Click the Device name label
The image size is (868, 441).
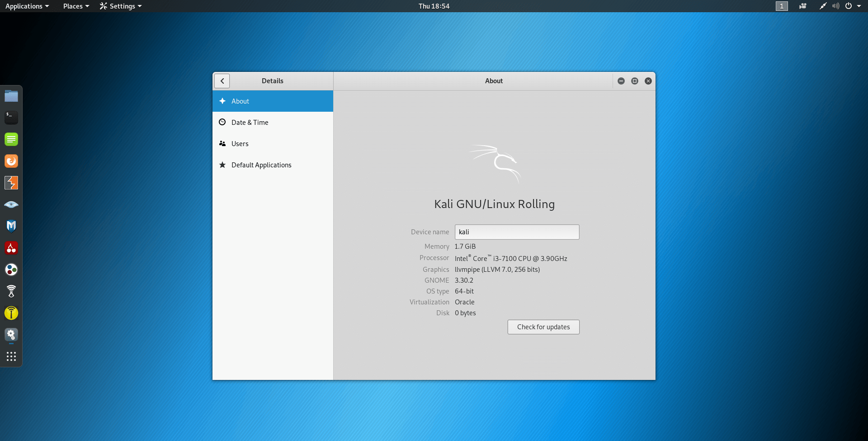(x=430, y=232)
